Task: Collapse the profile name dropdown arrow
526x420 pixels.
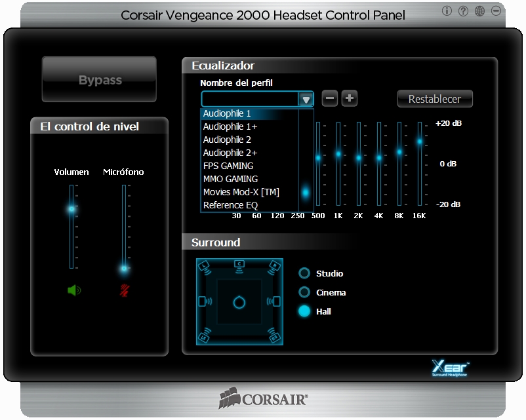Action: coord(306,100)
